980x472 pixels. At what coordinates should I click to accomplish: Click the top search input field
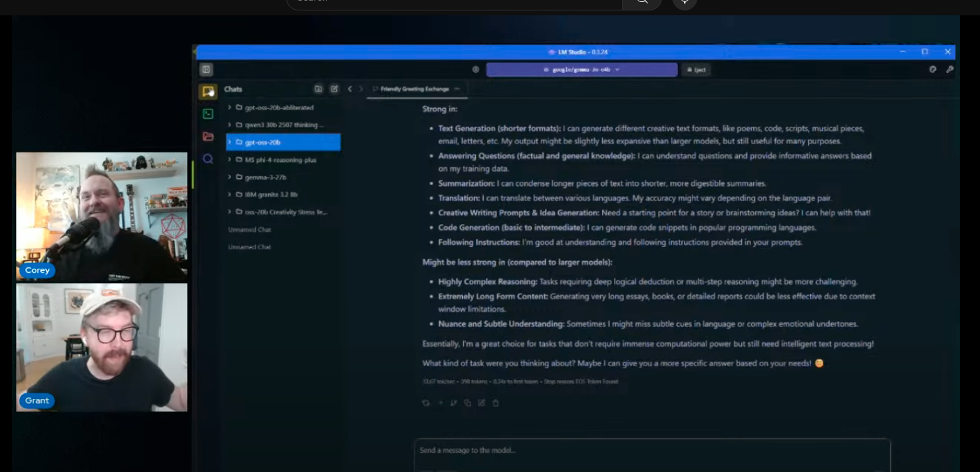[x=455, y=3]
